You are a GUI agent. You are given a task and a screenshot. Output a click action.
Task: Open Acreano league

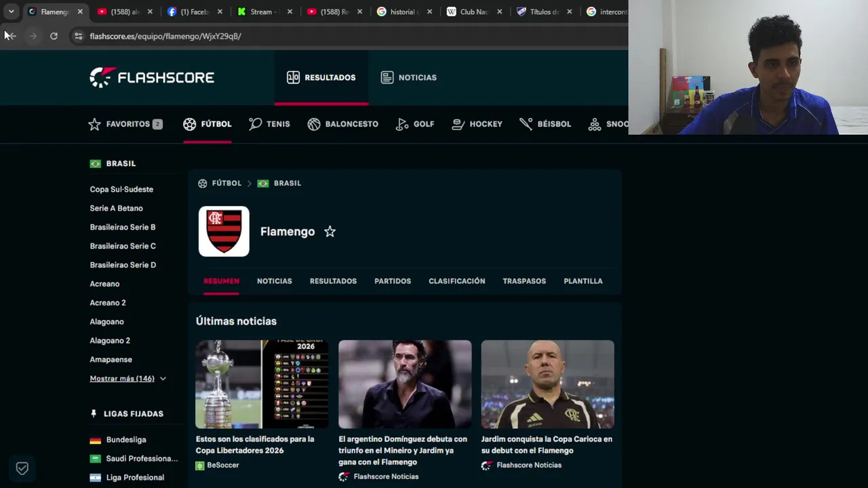coord(104,284)
